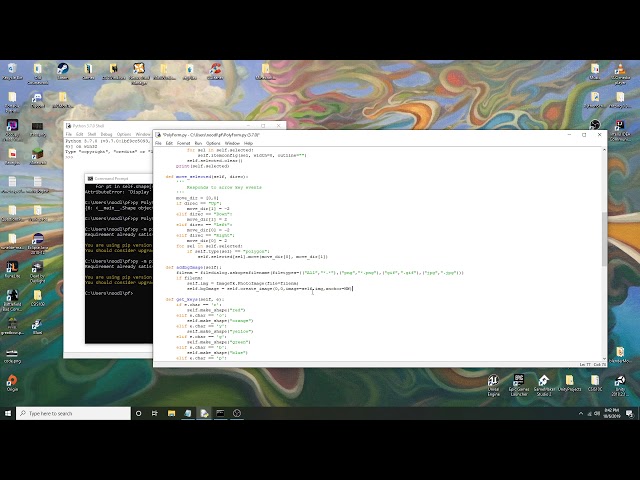640x480 pixels.
Task: Click the Windows Start button
Action: coord(8,413)
